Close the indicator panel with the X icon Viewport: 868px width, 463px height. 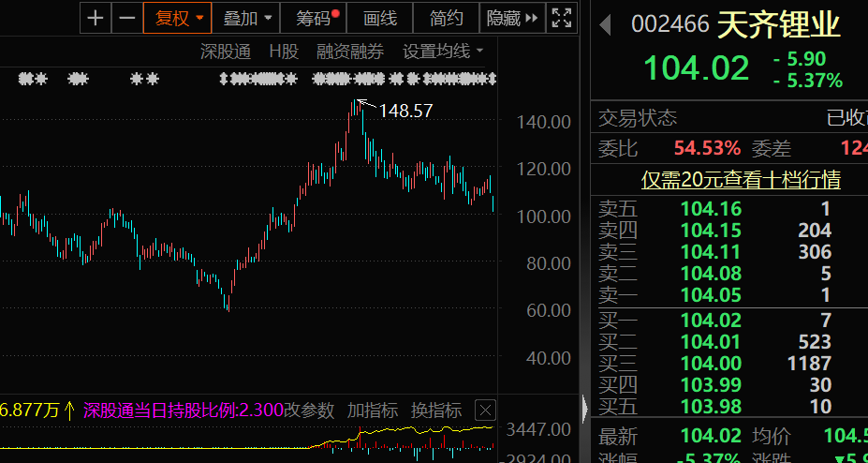coord(484,410)
